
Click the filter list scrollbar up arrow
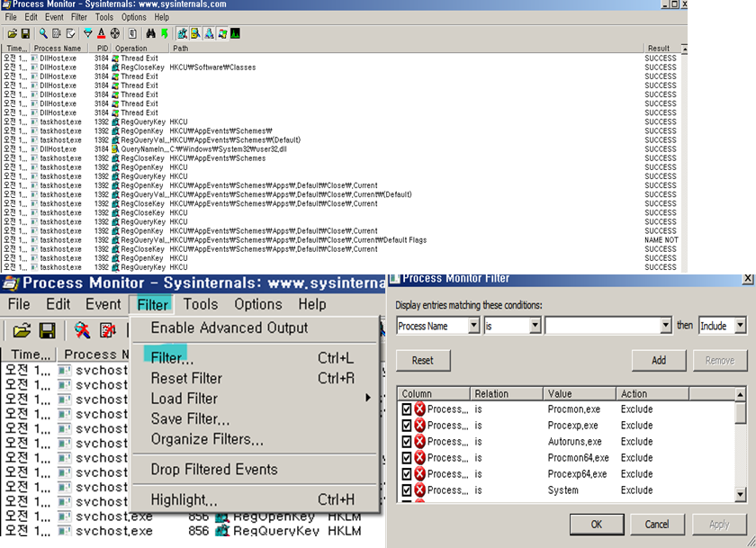[741, 395]
